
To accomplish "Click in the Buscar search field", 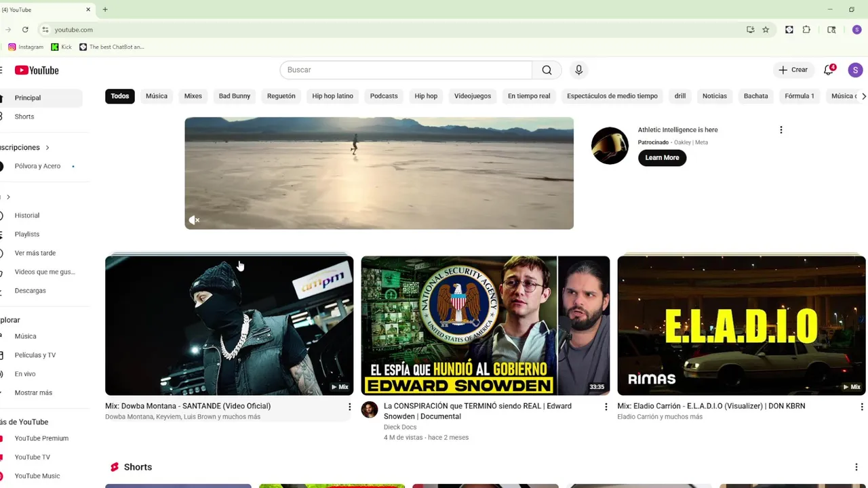I will [x=406, y=70].
